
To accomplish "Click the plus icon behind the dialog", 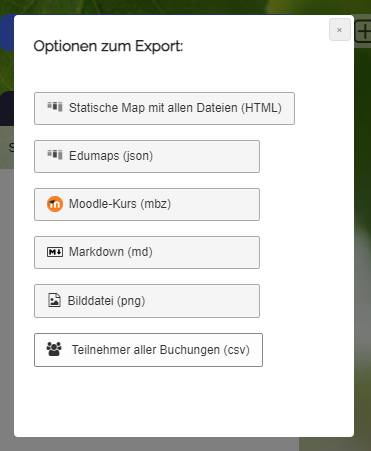I will point(363,32).
